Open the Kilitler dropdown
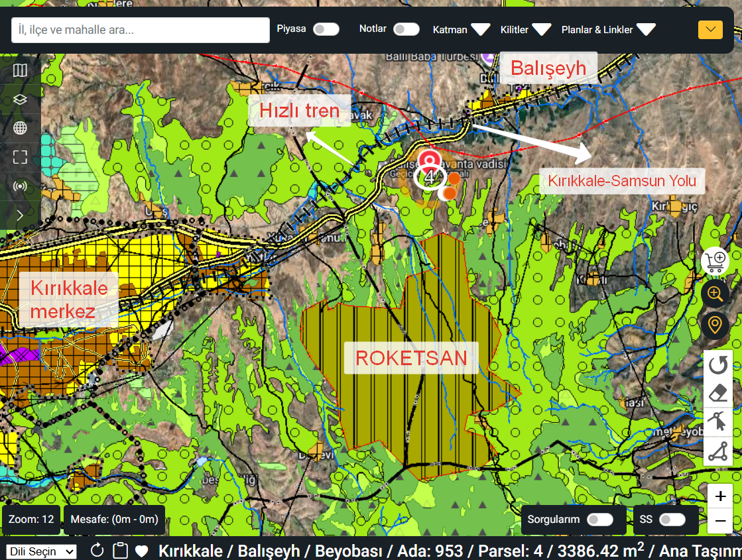This screenshot has width=742, height=560. pyautogui.click(x=525, y=30)
